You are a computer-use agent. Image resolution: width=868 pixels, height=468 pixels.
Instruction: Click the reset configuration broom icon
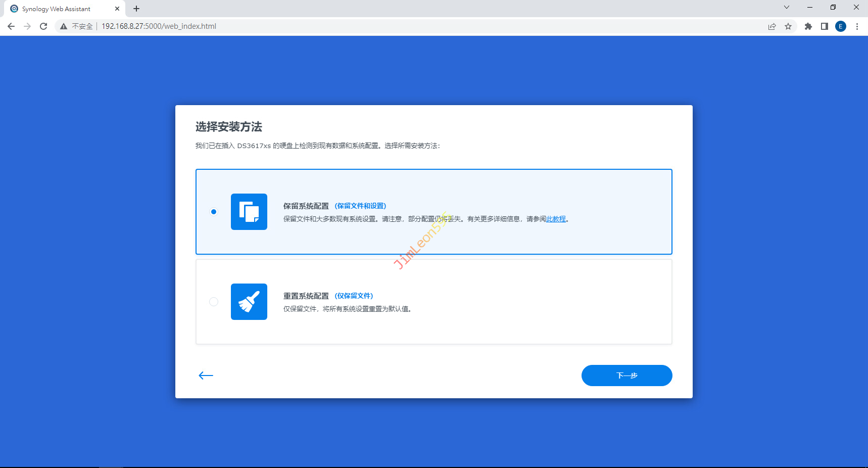point(249,302)
